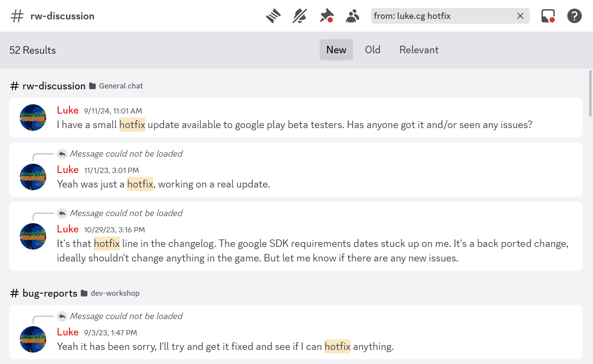Click username Luke on 9/3/23 message
The image size is (593, 364).
tap(68, 332)
